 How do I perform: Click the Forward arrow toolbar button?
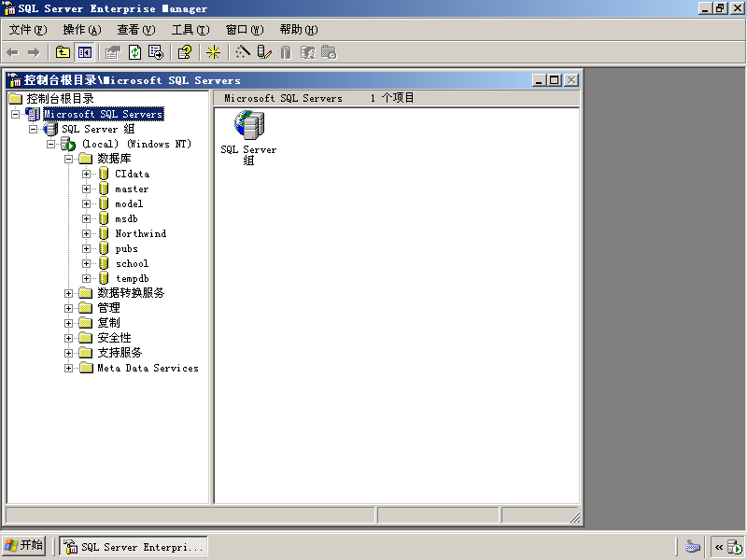click(34, 52)
